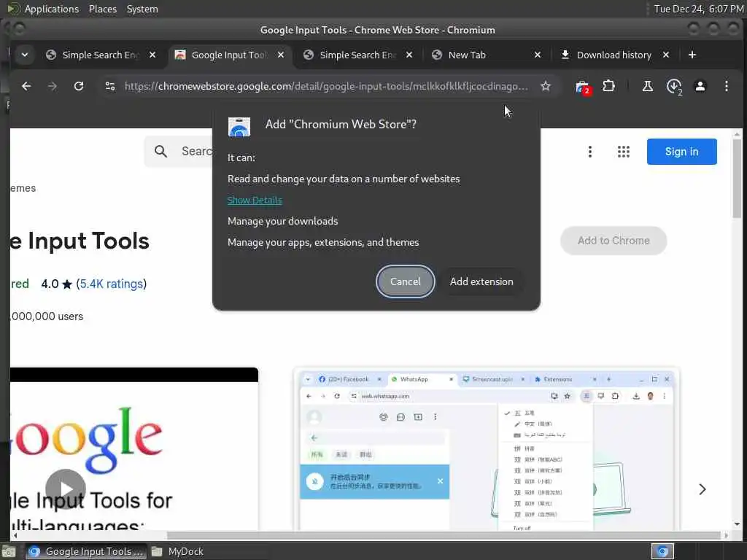Click the web store search magnifier icon
This screenshot has height=560, width=747.
pyautogui.click(x=161, y=152)
